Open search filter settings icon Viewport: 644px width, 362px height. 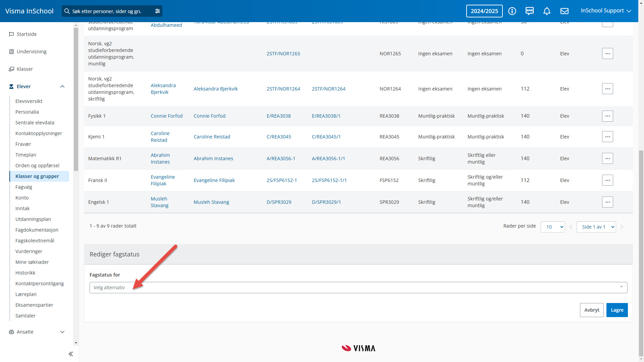[158, 11]
